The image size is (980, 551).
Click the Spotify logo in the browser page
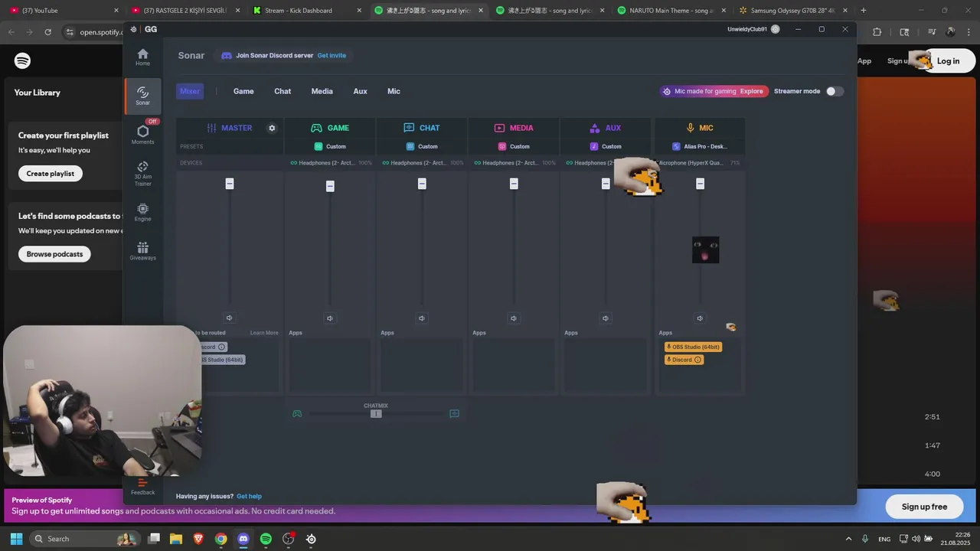[x=22, y=60]
